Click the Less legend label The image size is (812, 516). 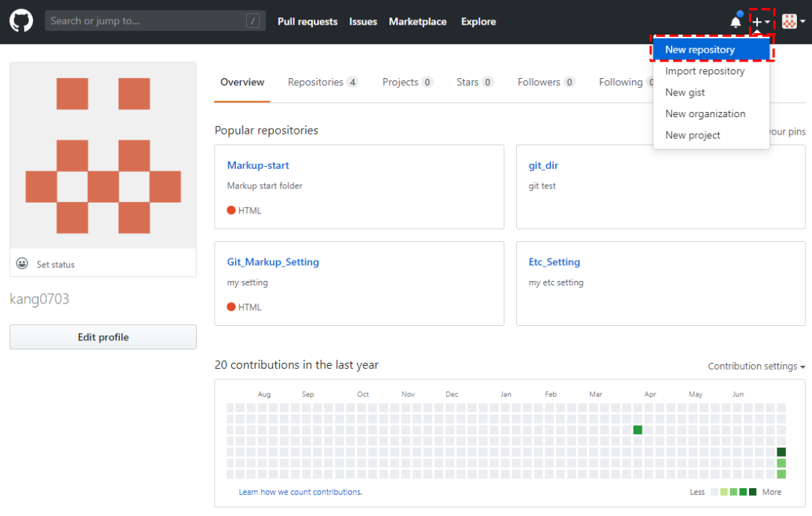697,492
